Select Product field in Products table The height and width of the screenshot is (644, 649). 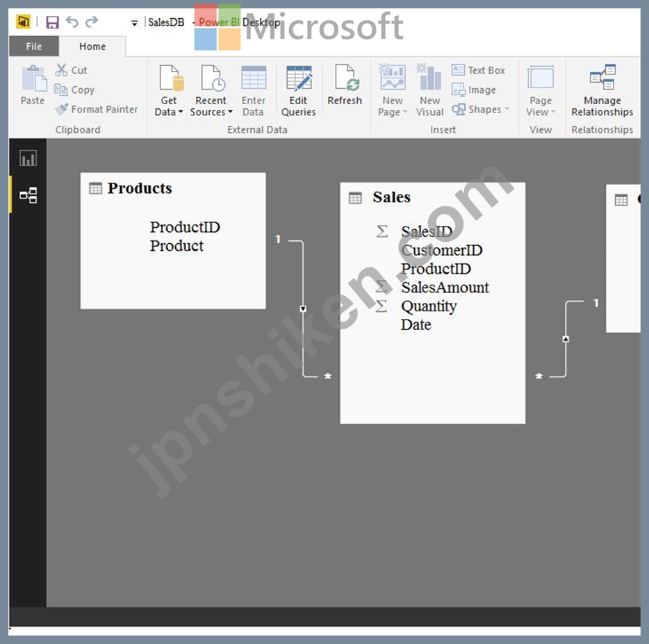[176, 246]
